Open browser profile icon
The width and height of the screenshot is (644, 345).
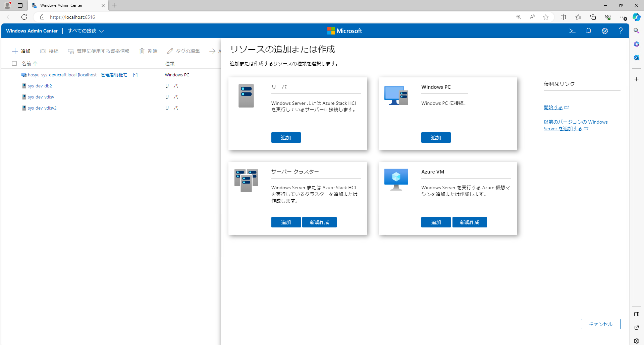click(x=7, y=5)
